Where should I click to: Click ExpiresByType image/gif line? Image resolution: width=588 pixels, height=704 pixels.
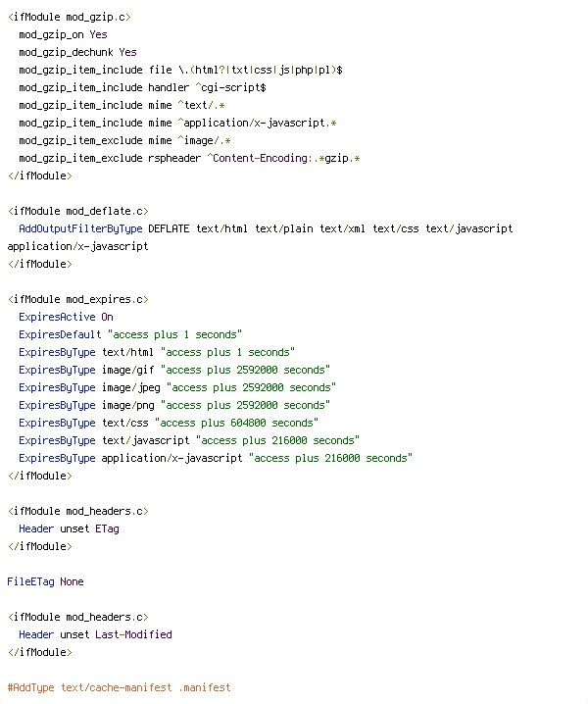[174, 370]
